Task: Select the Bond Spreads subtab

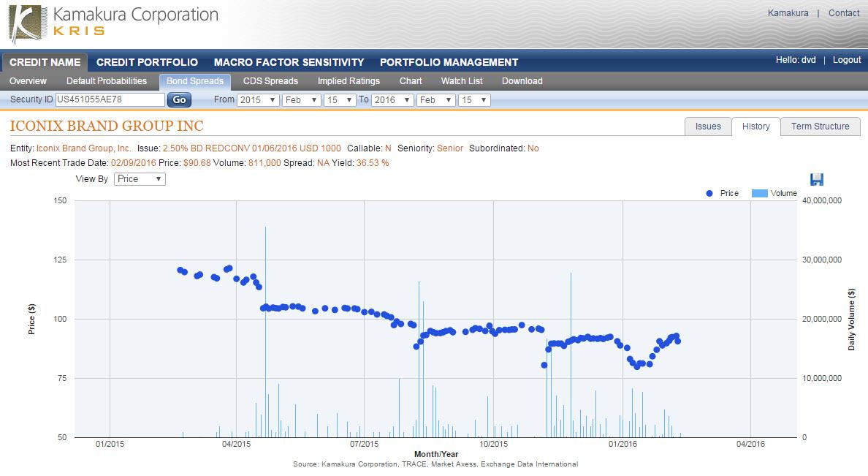Action: (x=195, y=81)
